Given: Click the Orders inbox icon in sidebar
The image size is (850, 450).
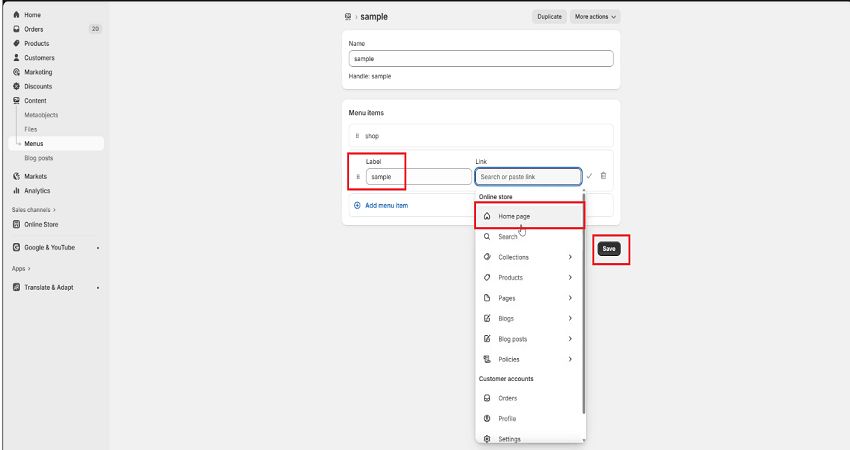Looking at the screenshot, I should point(16,29).
